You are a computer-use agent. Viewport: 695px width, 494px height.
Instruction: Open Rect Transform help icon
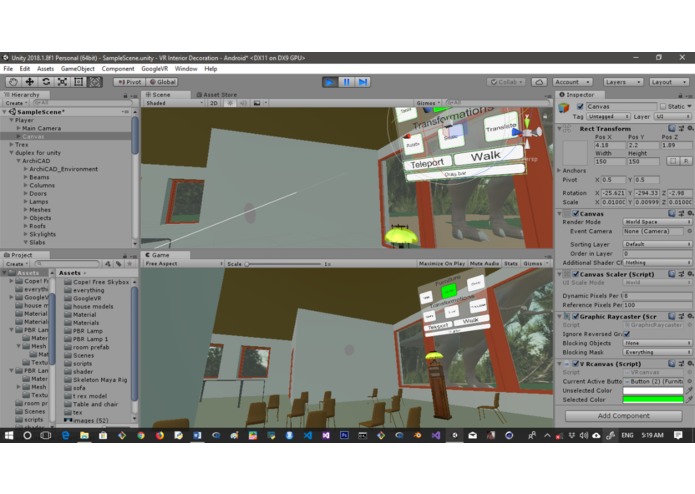coord(672,128)
